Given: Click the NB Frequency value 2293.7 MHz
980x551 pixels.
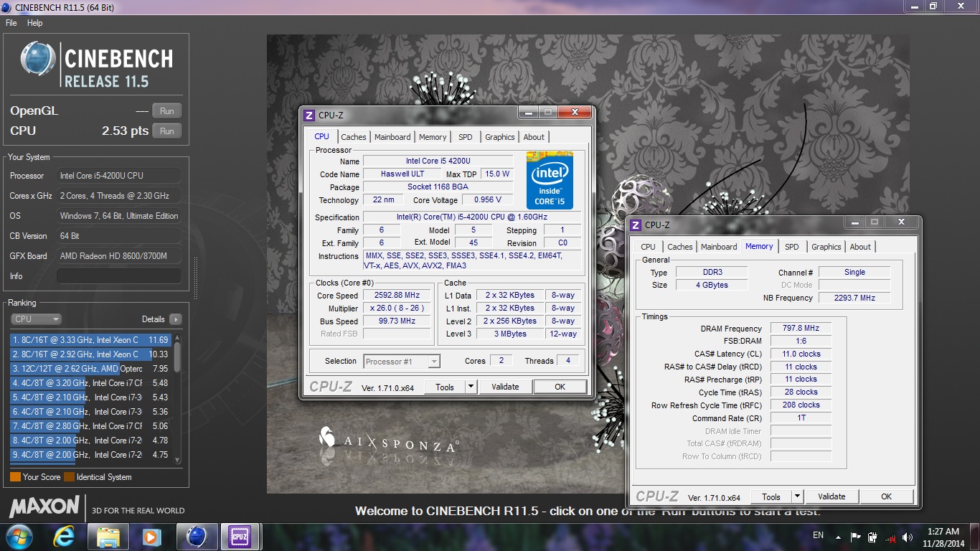Looking at the screenshot, I should point(854,298).
